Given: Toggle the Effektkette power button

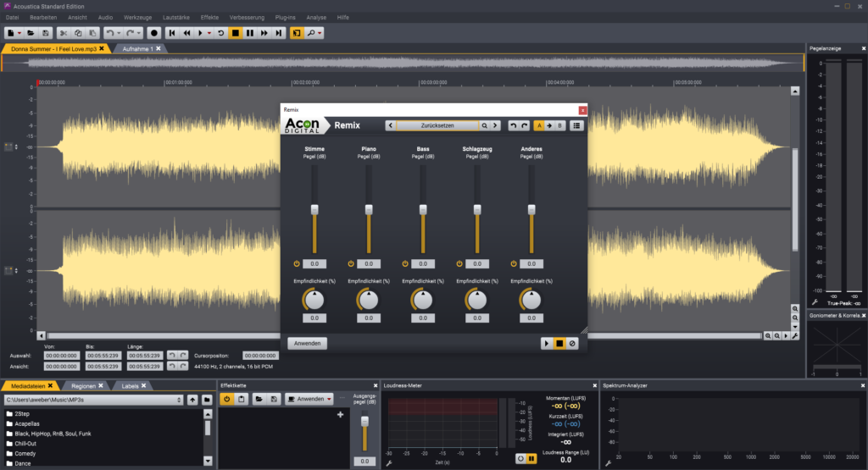Looking at the screenshot, I should pos(227,399).
